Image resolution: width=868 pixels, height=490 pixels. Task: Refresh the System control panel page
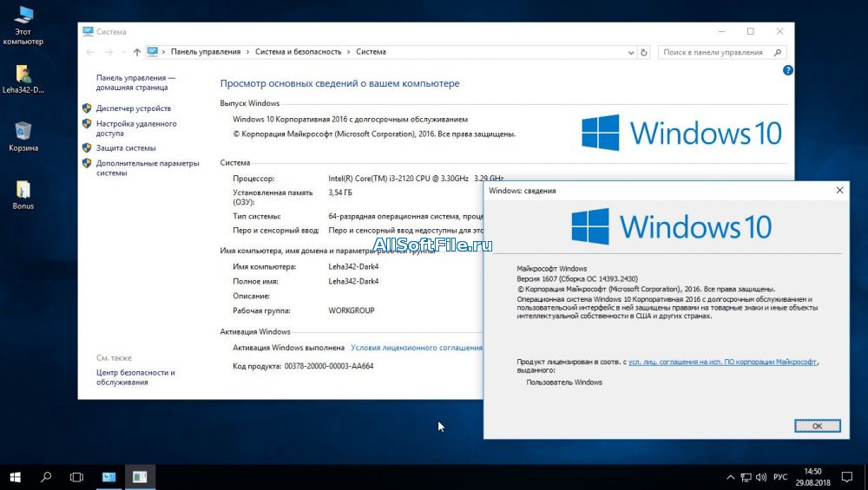[x=643, y=52]
